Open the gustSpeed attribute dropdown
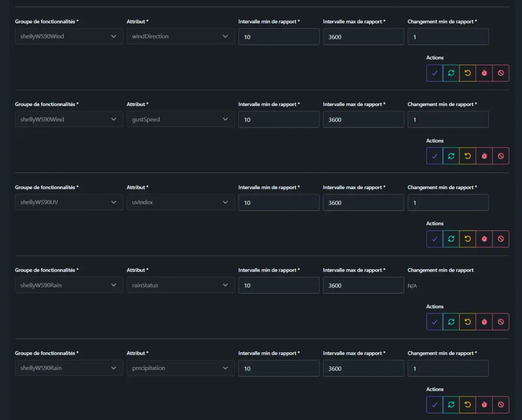Image resolution: width=522 pixels, height=420 pixels. (180, 119)
